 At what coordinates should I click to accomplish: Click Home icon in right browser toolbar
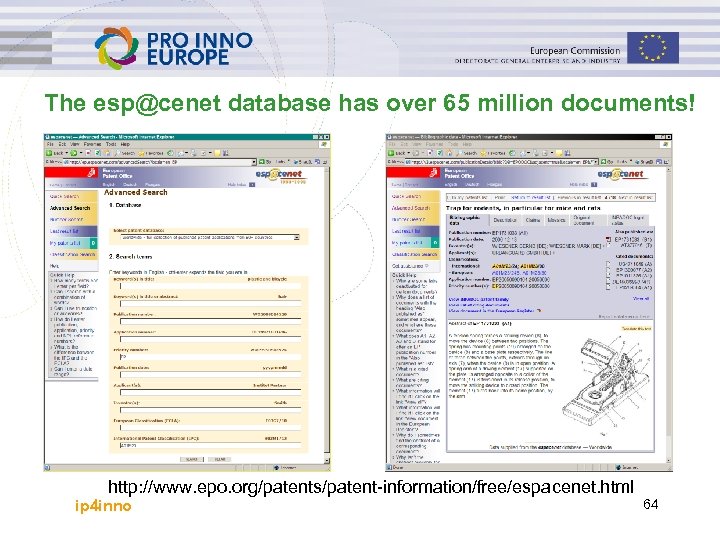click(x=449, y=153)
